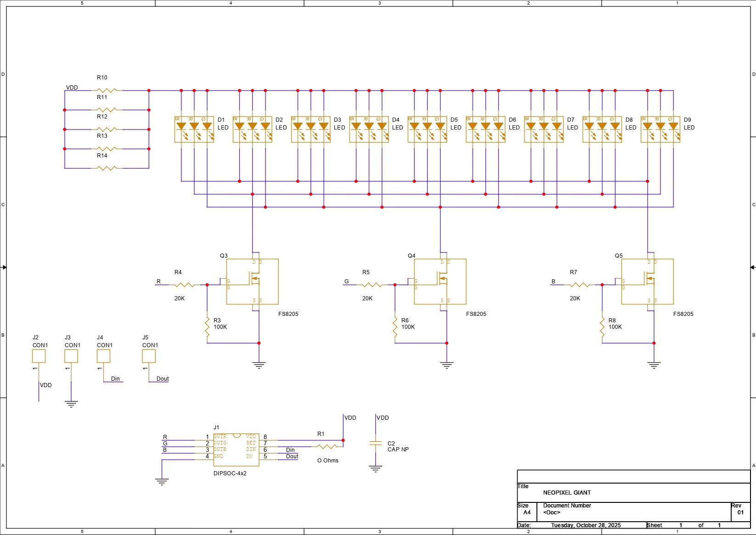Click the FS8205 label beside Q5
The image size is (756, 535).
(683, 314)
